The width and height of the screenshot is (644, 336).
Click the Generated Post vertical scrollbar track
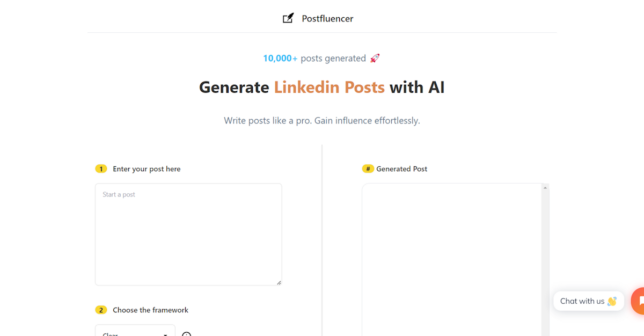coord(545,264)
